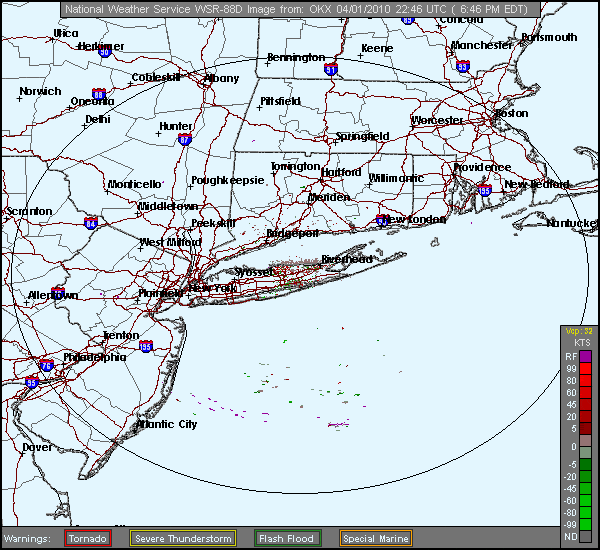Click the 'Vcp: 32' label in legend
This screenshot has height=550, width=600.
(x=579, y=331)
